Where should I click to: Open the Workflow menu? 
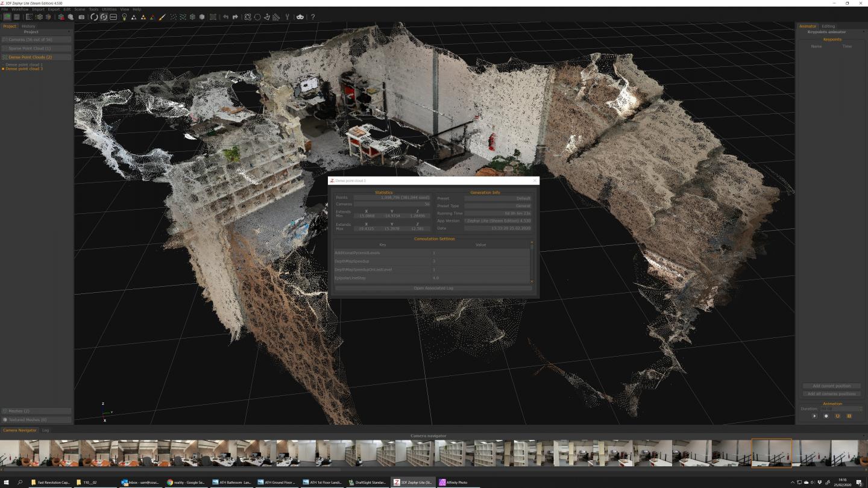pos(20,10)
